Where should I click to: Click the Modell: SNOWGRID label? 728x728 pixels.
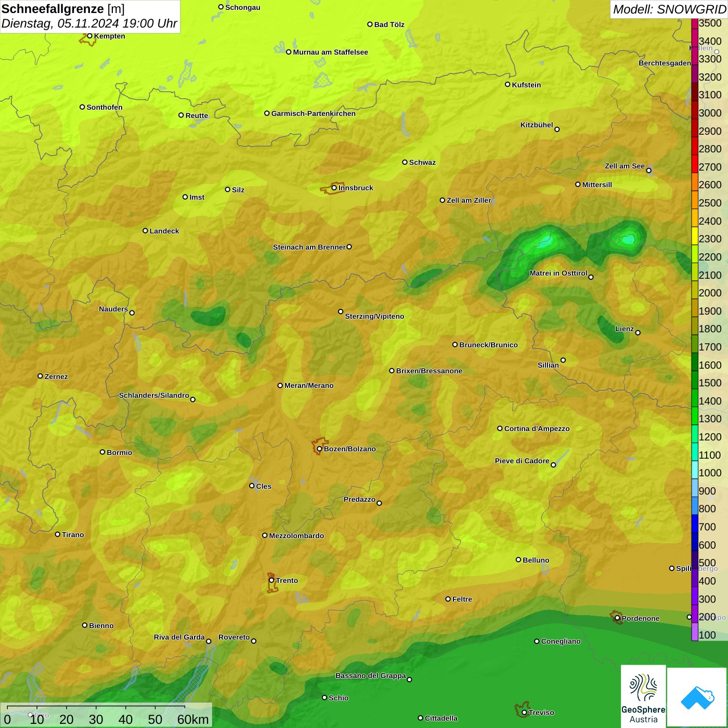(x=669, y=9)
